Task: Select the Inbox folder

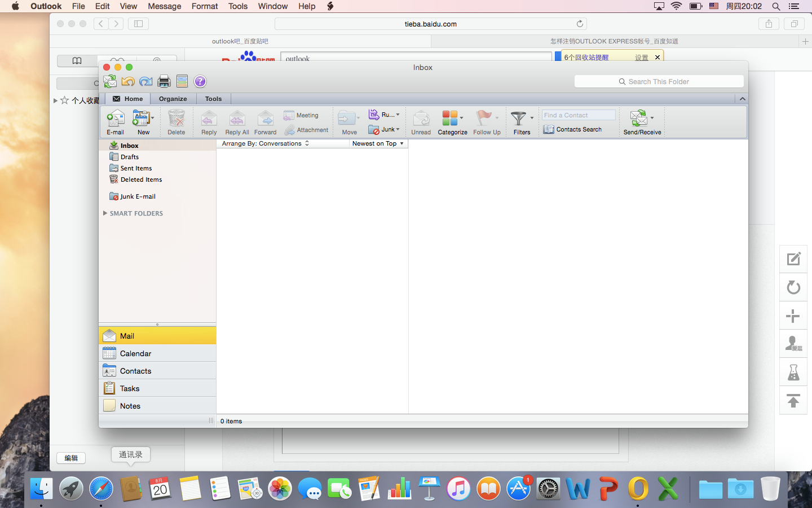Action: point(157,146)
